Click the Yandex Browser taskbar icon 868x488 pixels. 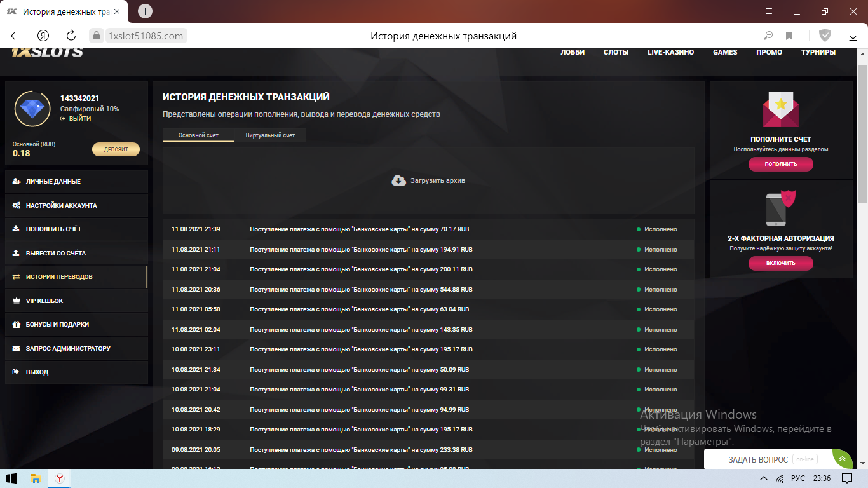(x=58, y=478)
